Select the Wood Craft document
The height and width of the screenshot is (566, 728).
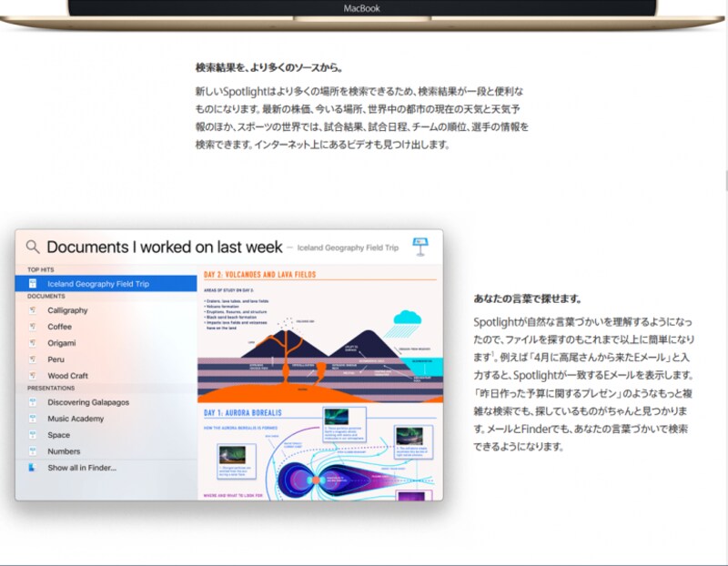coord(68,376)
